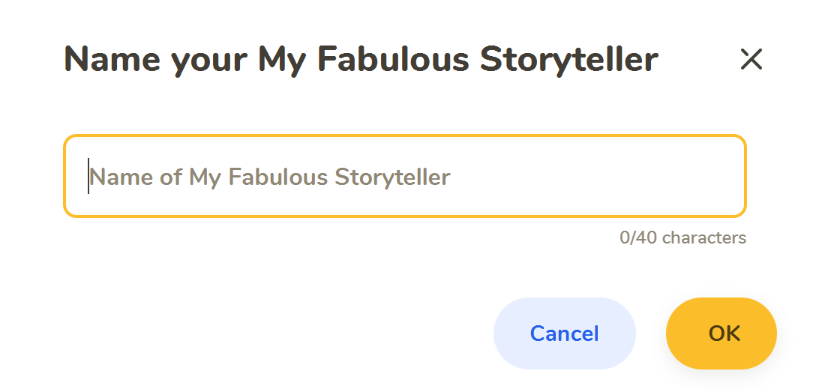Image resolution: width=826 pixels, height=391 pixels.
Task: Click the word Storyteller in the dialog heading
Action: click(x=569, y=60)
